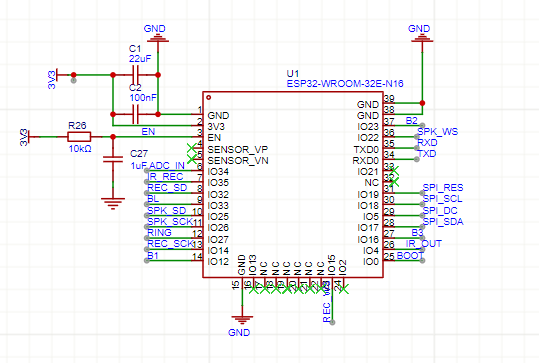Click capacitor C2 symbol
Viewport: 539px width, 363px height.
pyautogui.click(x=135, y=114)
